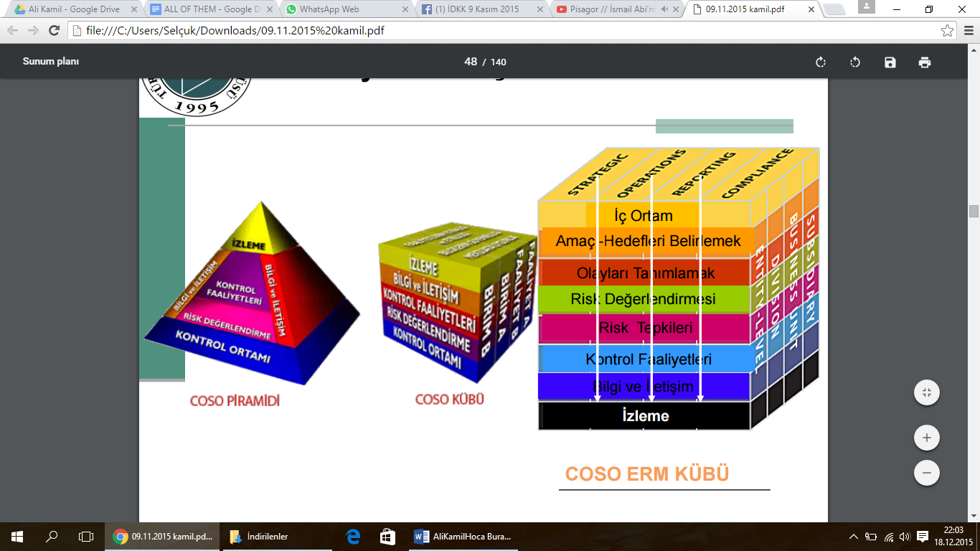Click KONTROL ORTAMI pyramid base
The image size is (980, 551).
(224, 347)
